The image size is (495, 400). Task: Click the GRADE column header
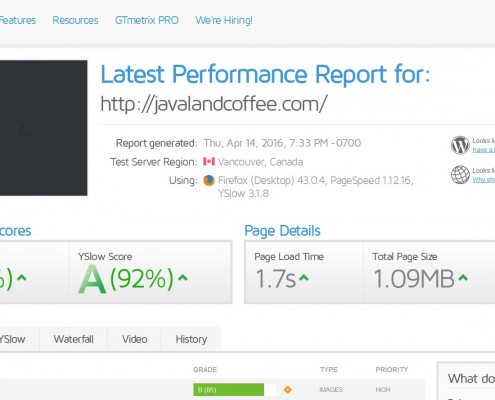click(205, 370)
